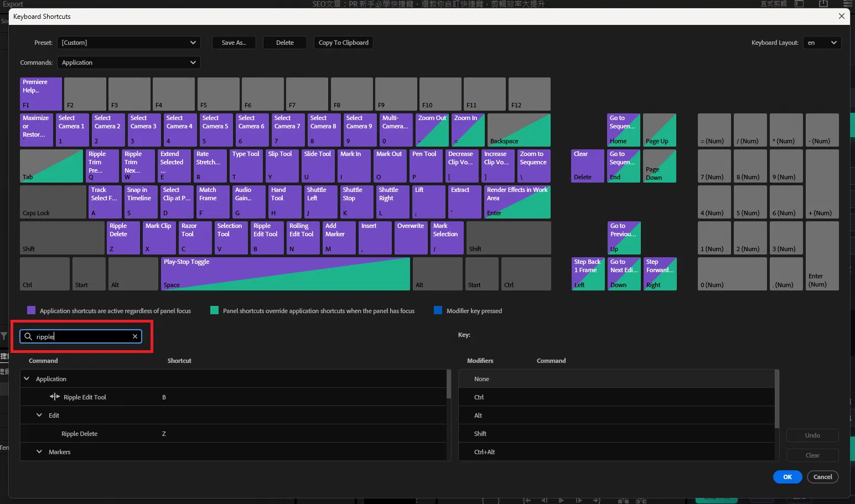Clear the search field with the X icon
855x504 pixels.
(x=135, y=336)
